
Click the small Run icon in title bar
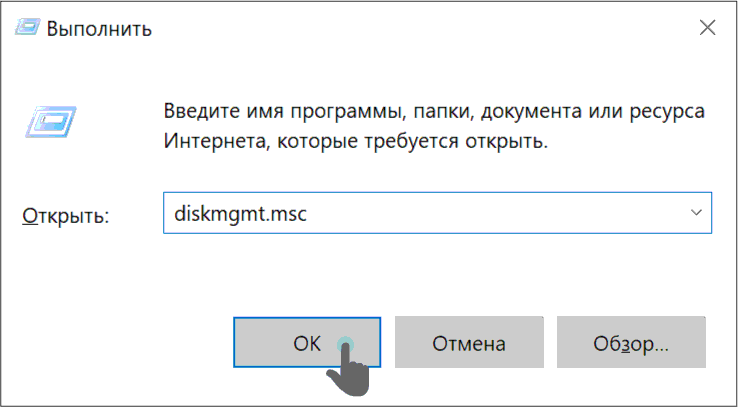(x=28, y=28)
